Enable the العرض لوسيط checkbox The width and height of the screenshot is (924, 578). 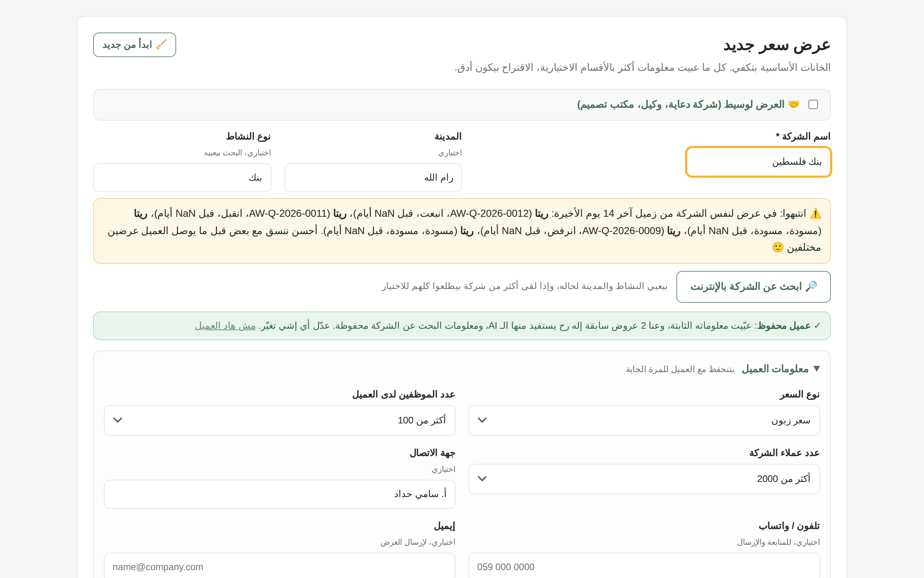point(813,104)
